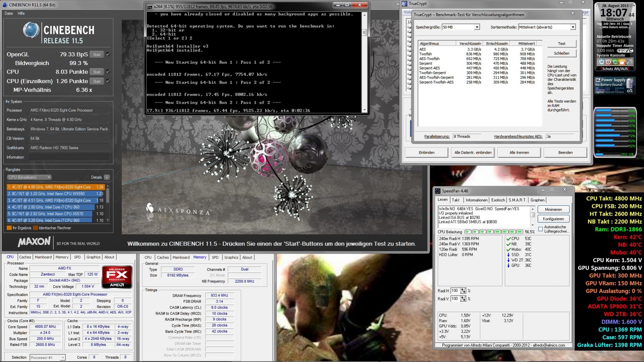Click Beenden in TrueCrypt

click(x=565, y=153)
